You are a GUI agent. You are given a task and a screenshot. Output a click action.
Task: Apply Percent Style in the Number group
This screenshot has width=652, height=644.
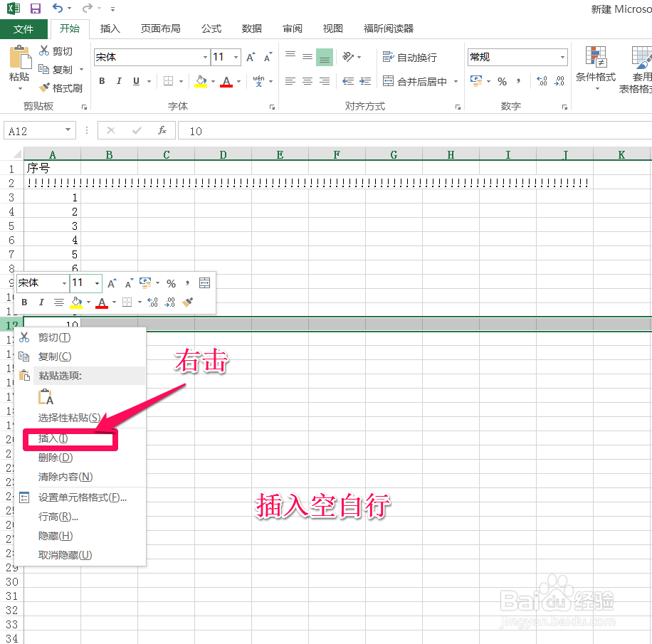[x=502, y=82]
